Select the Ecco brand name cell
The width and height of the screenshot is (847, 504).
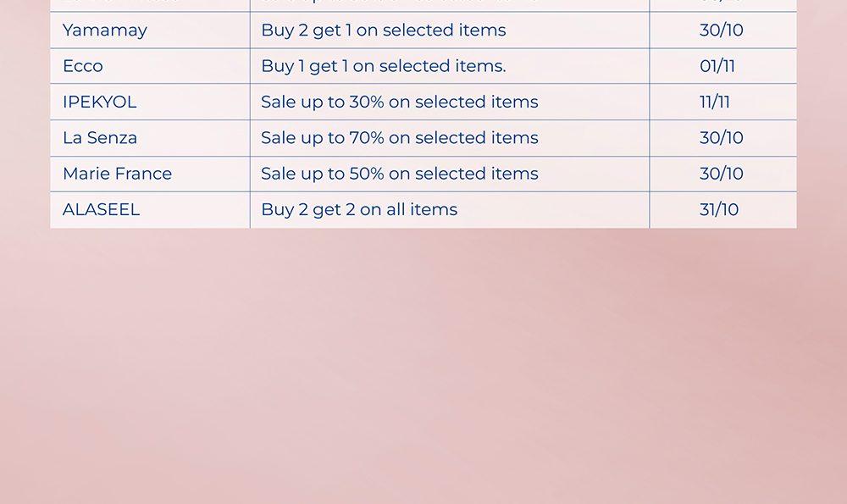click(83, 66)
